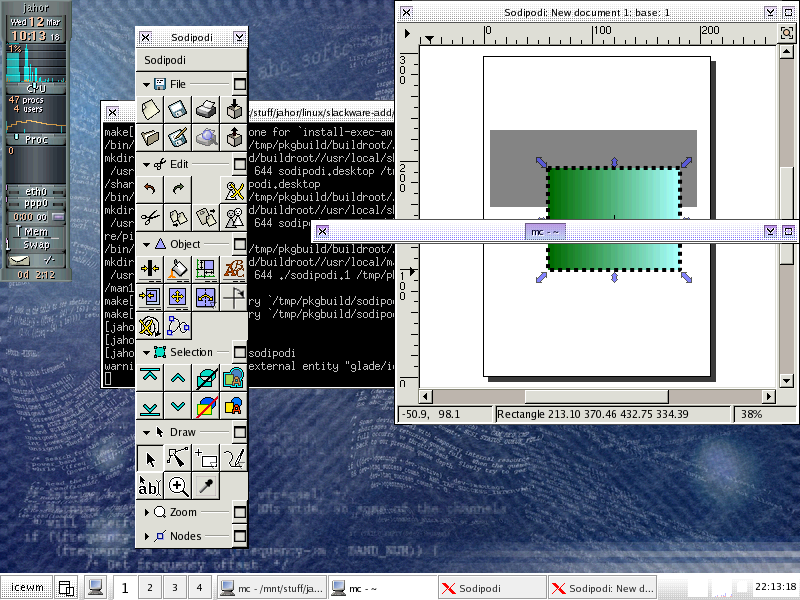Select the text tool in Draw
The width and height of the screenshot is (800, 600).
(x=150, y=487)
